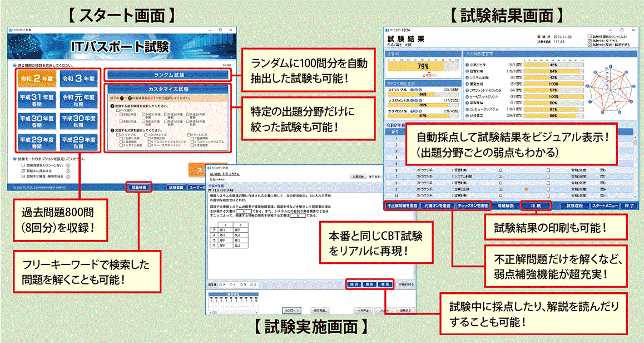Click the results table vertical scrollbar
Viewport: 644px width, 343px height.
(636, 167)
